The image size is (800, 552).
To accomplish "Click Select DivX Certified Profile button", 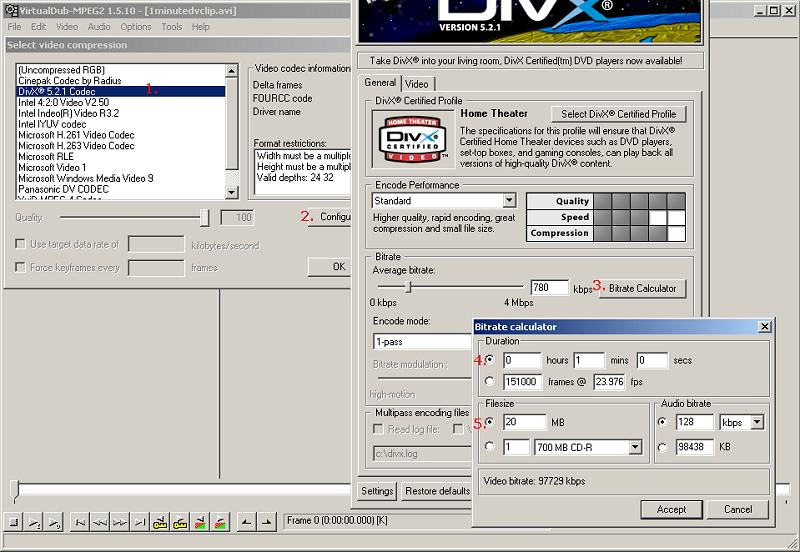I will (618, 114).
